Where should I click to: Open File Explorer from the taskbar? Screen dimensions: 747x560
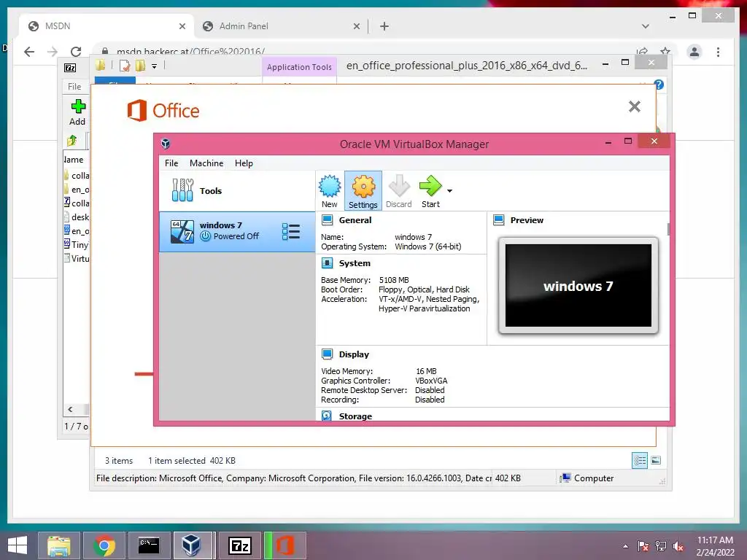59,545
